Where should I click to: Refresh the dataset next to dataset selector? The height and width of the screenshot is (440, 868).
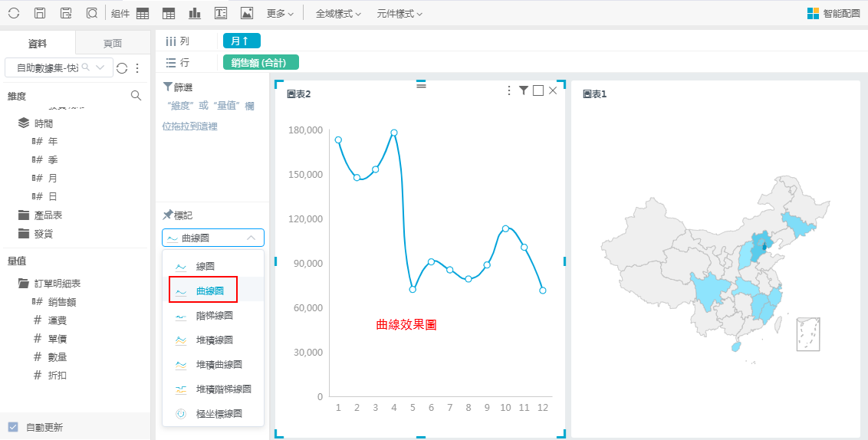pyautogui.click(x=122, y=67)
